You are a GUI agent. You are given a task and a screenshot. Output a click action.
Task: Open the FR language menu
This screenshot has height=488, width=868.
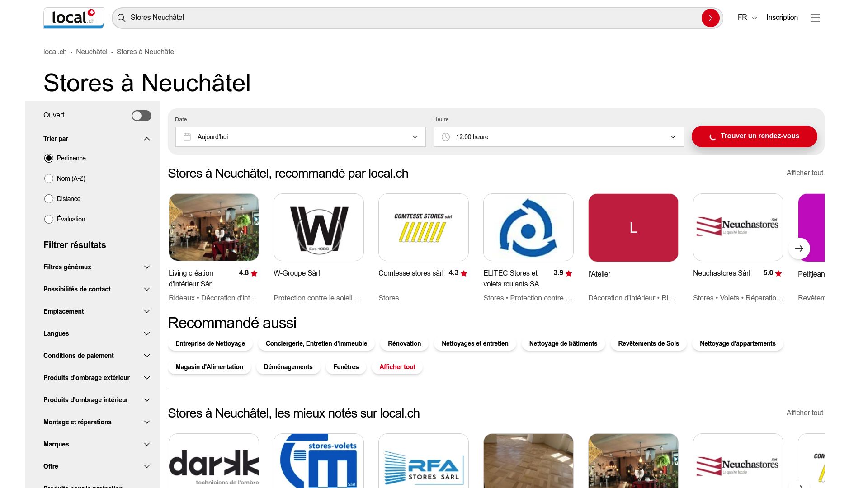pos(746,18)
